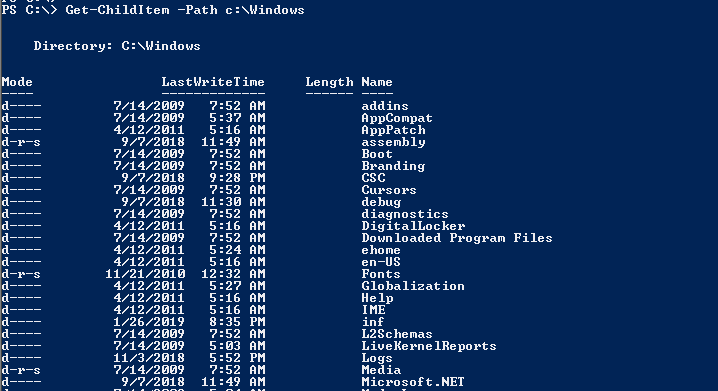This screenshot has width=718, height=391.
Task: Click the 8:35 PM time in inf row
Action: 237,321
